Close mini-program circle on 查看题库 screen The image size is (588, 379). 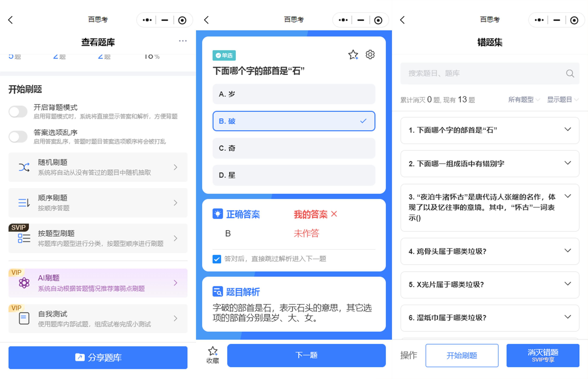182,20
